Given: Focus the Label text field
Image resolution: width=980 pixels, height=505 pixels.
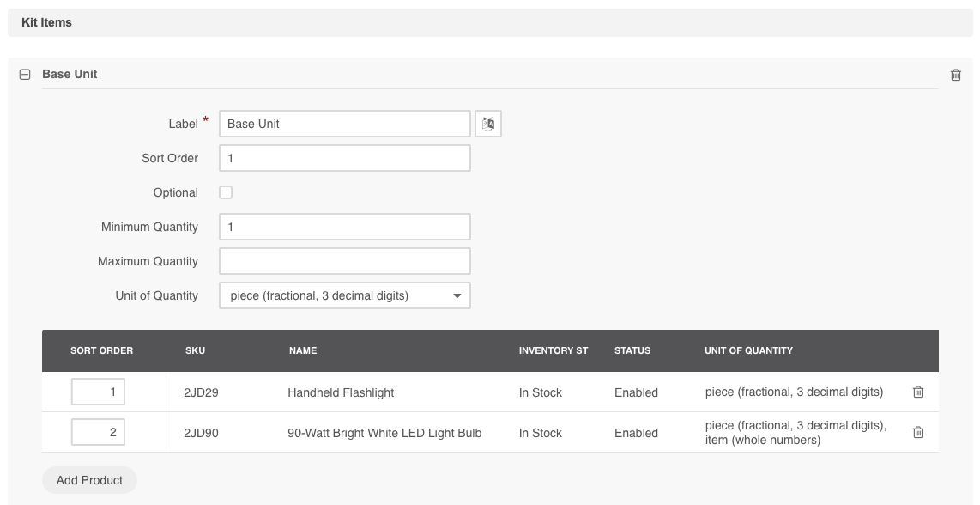Looking at the screenshot, I should tap(345, 124).
